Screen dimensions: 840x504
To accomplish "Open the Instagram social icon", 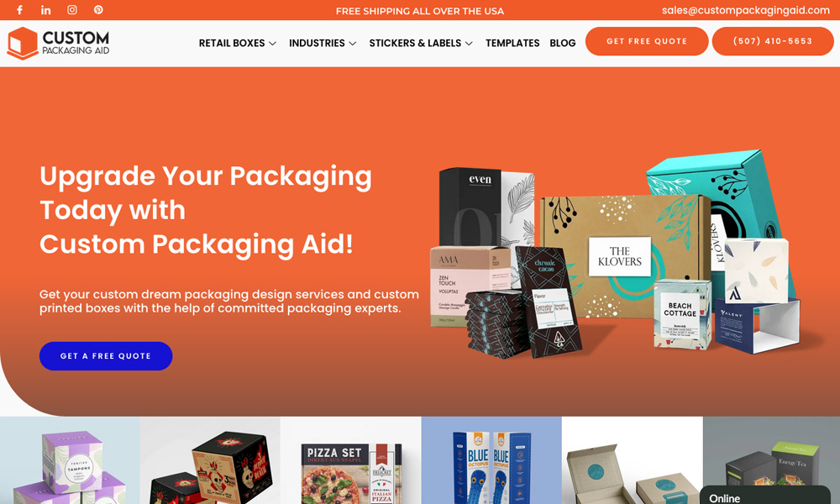I will point(71,9).
